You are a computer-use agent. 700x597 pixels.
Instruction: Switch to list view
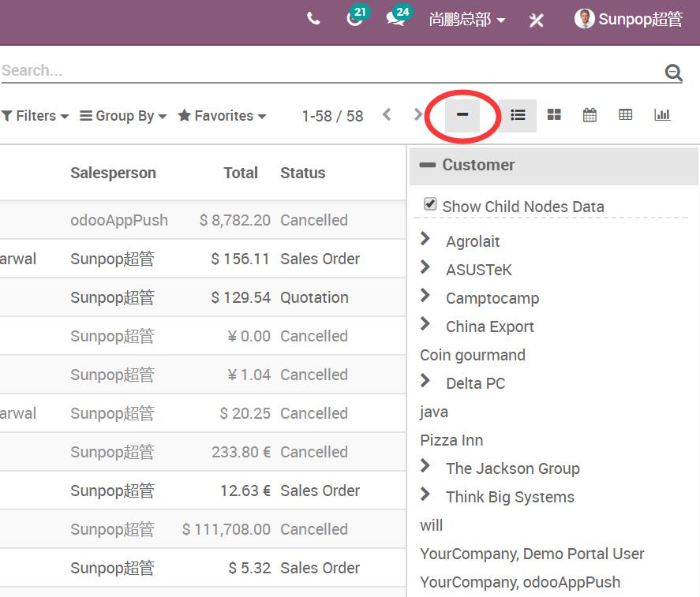[518, 115]
